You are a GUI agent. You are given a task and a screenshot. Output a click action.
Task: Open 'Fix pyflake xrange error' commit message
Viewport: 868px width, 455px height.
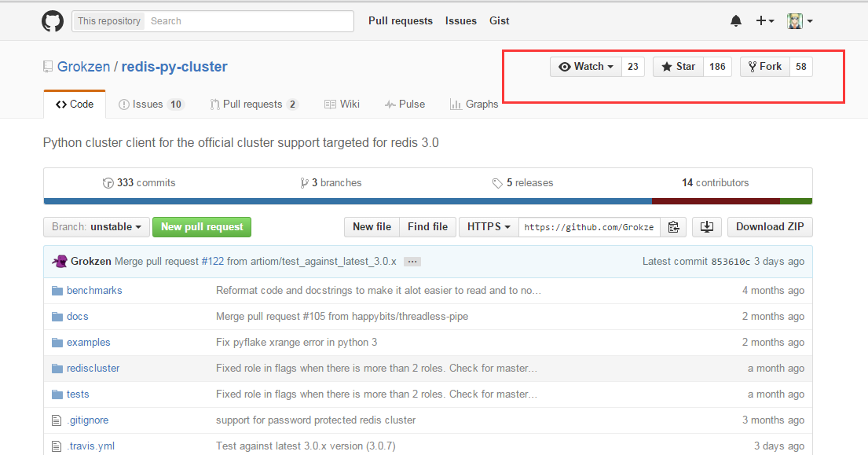pos(297,343)
